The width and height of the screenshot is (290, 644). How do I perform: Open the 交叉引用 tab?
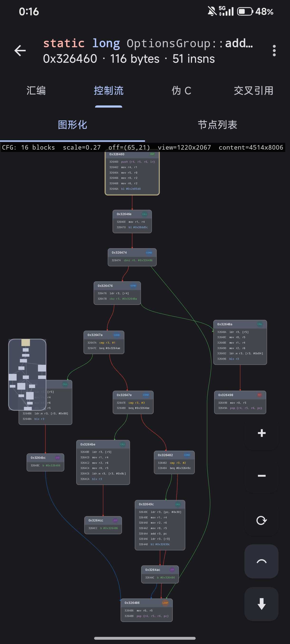click(x=253, y=90)
